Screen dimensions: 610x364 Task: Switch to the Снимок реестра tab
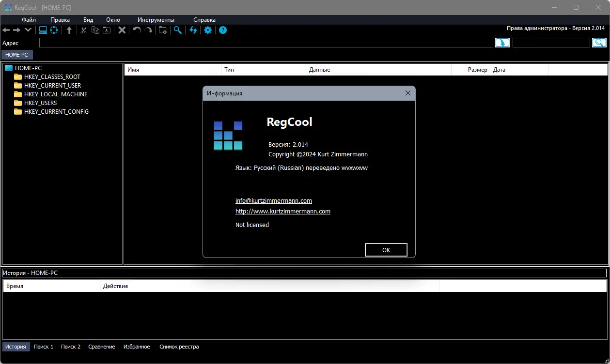(179, 347)
